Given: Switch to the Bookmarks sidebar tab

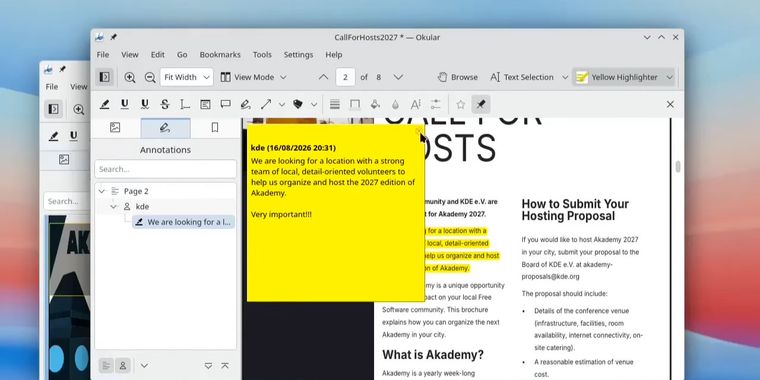Looking at the screenshot, I should 215,127.
